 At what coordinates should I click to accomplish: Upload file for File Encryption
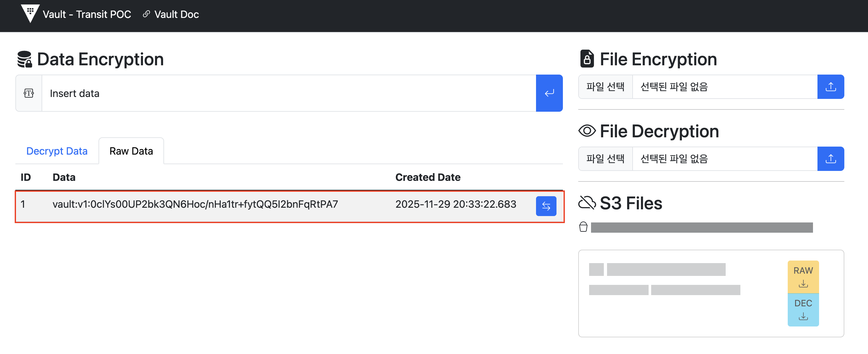[830, 87]
